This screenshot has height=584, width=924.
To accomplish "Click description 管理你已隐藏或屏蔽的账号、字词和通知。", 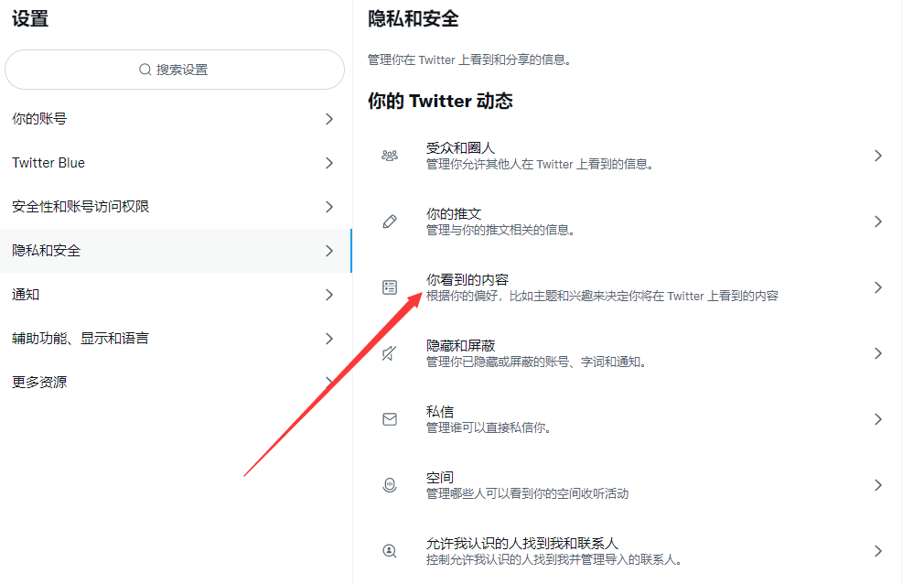I will tap(537, 362).
